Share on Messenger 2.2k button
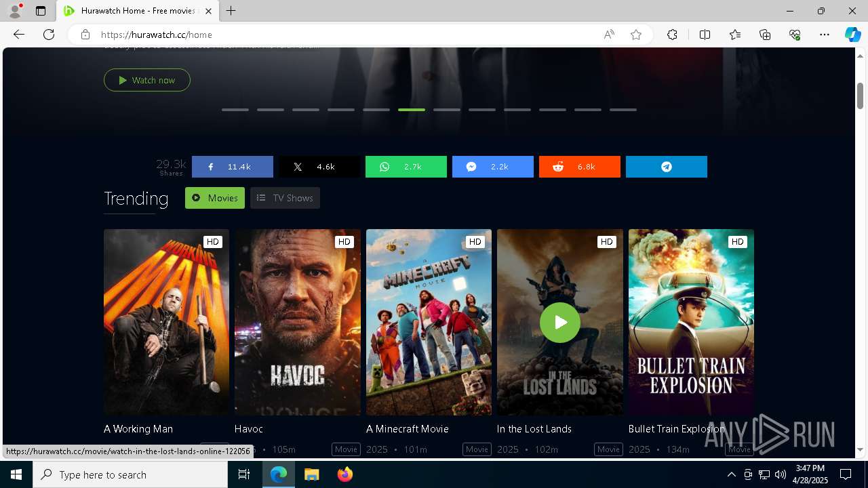This screenshot has height=488, width=868. [x=493, y=167]
